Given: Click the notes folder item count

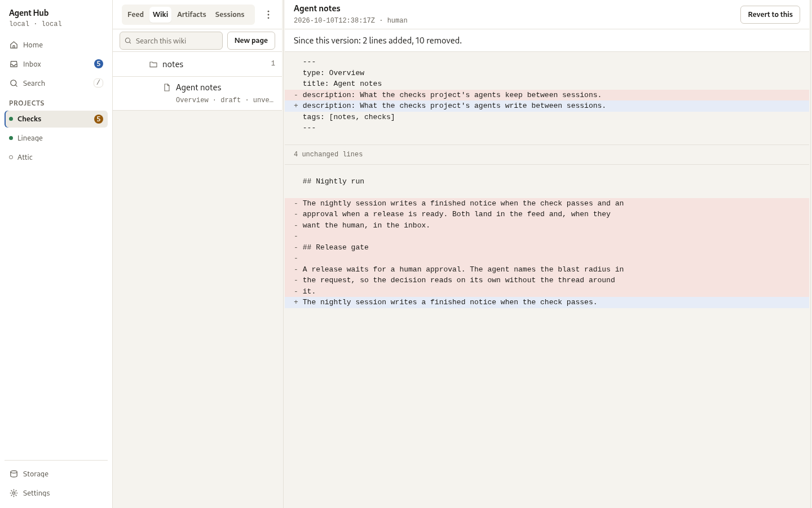Looking at the screenshot, I should 273,64.
